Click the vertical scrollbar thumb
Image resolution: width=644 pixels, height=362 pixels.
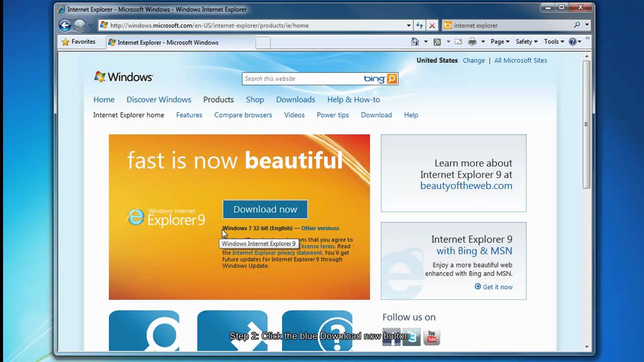(x=586, y=124)
